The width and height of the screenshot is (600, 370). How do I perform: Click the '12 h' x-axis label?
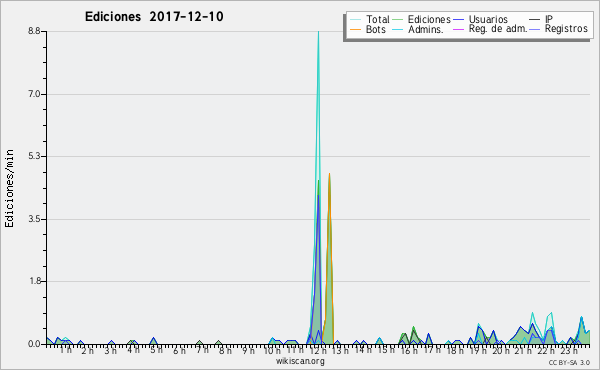[x=318, y=351]
